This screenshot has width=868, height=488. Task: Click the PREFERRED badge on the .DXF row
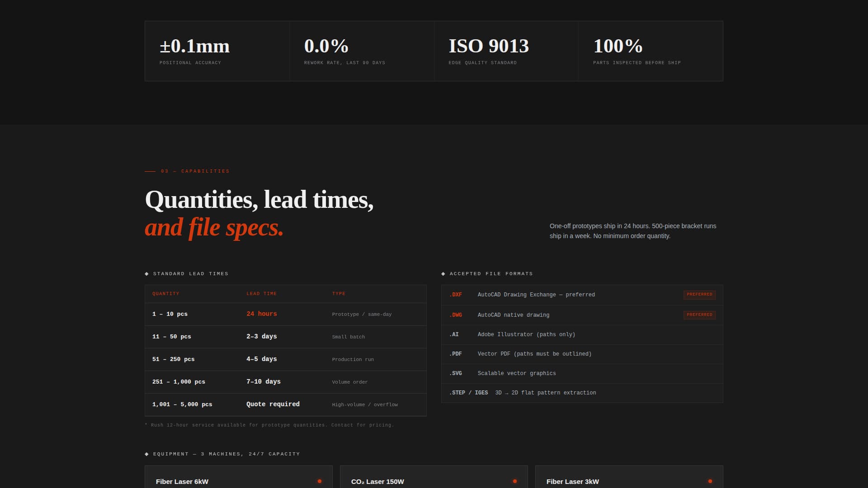tap(699, 295)
